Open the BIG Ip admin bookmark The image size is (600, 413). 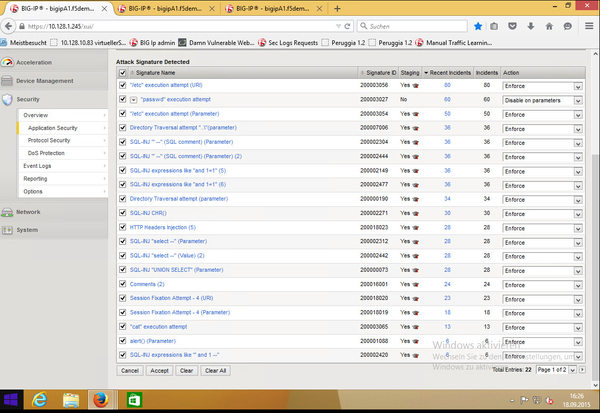152,42
